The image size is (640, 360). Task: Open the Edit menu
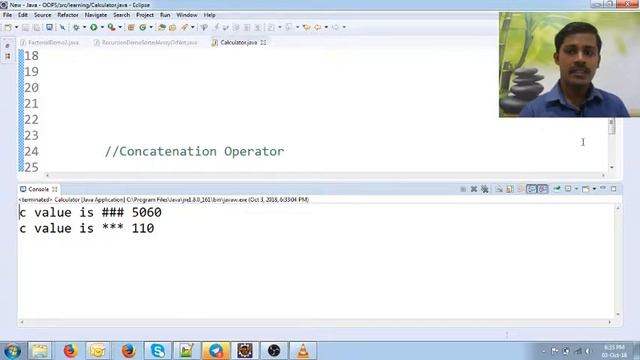pyautogui.click(x=23, y=15)
